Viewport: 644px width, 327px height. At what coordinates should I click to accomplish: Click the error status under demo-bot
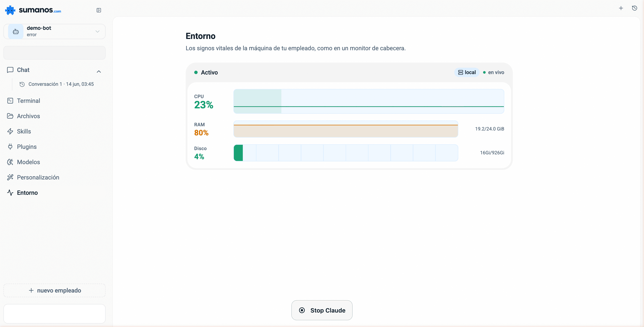click(32, 35)
